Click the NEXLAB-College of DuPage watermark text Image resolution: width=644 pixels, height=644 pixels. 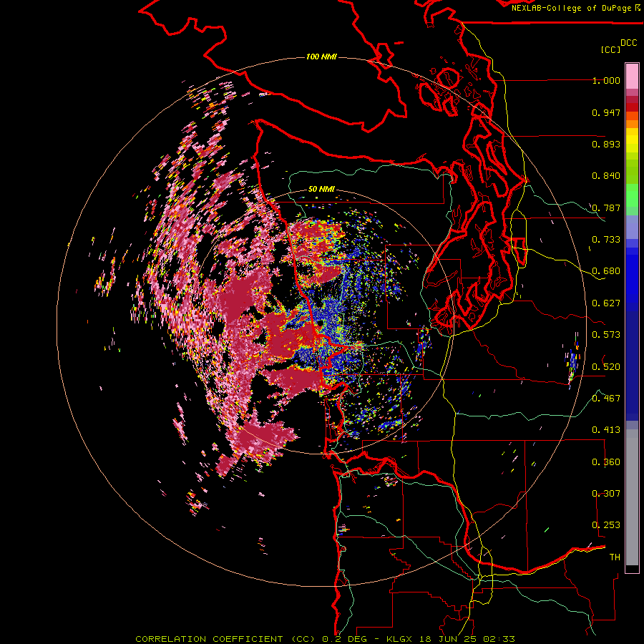(575, 8)
